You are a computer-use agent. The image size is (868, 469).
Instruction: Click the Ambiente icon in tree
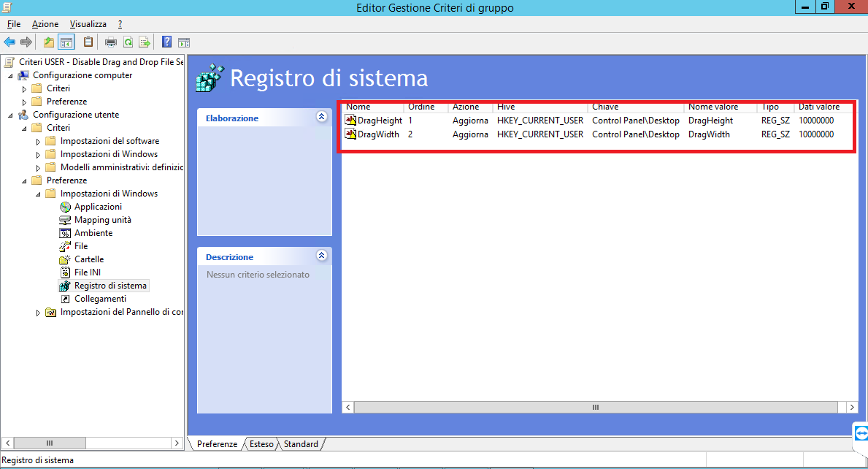(x=65, y=233)
